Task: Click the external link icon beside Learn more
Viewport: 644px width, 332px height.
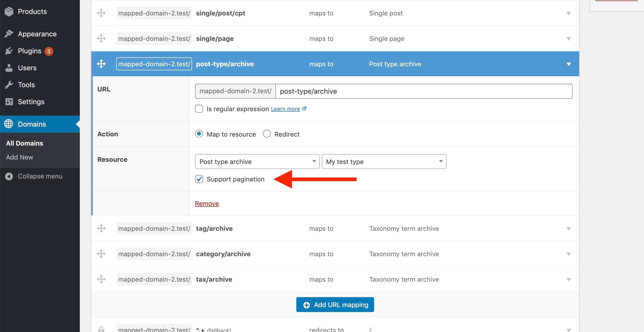Action: pyautogui.click(x=304, y=109)
